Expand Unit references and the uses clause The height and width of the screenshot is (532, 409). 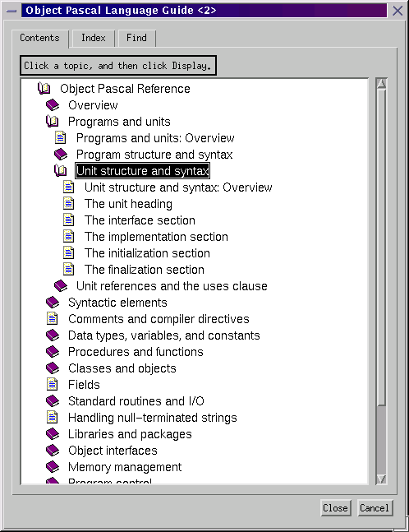pyautogui.click(x=61, y=286)
